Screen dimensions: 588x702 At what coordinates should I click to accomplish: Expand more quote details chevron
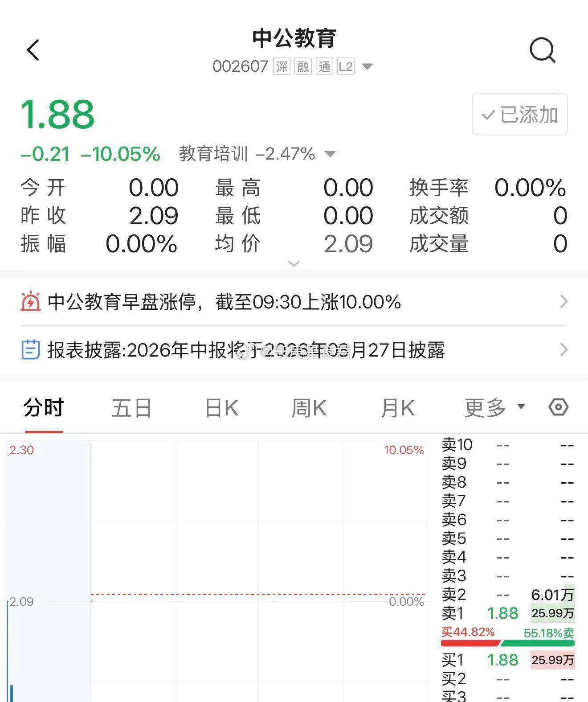click(x=294, y=263)
